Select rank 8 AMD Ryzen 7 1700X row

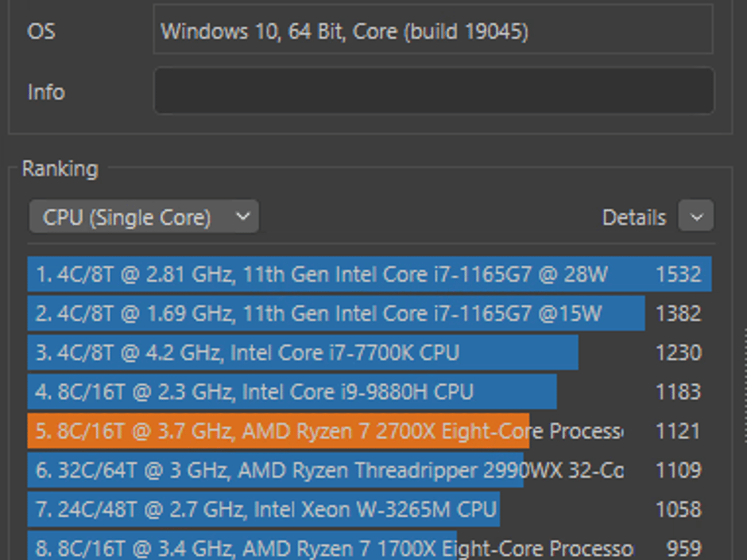(x=369, y=546)
